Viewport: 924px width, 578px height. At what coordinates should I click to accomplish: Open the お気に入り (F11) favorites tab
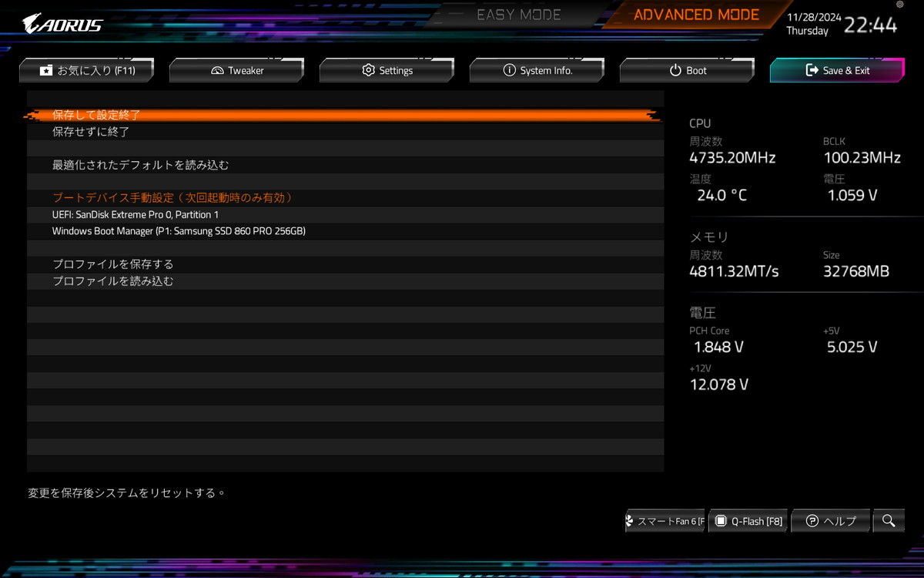(x=87, y=70)
